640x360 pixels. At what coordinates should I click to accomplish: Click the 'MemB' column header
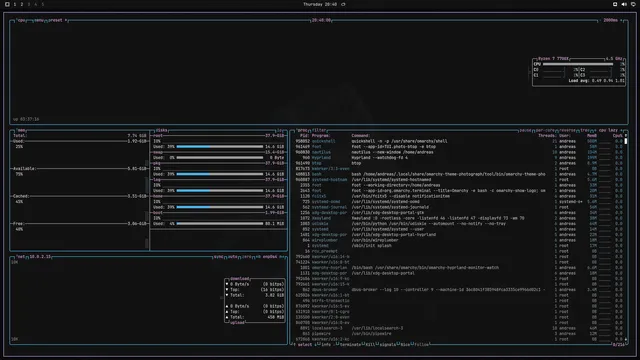coord(592,136)
